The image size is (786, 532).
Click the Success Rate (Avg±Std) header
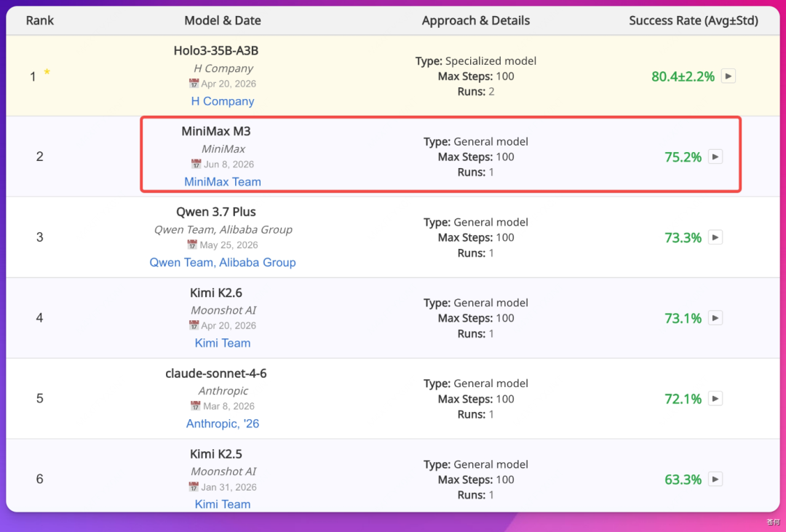694,20
